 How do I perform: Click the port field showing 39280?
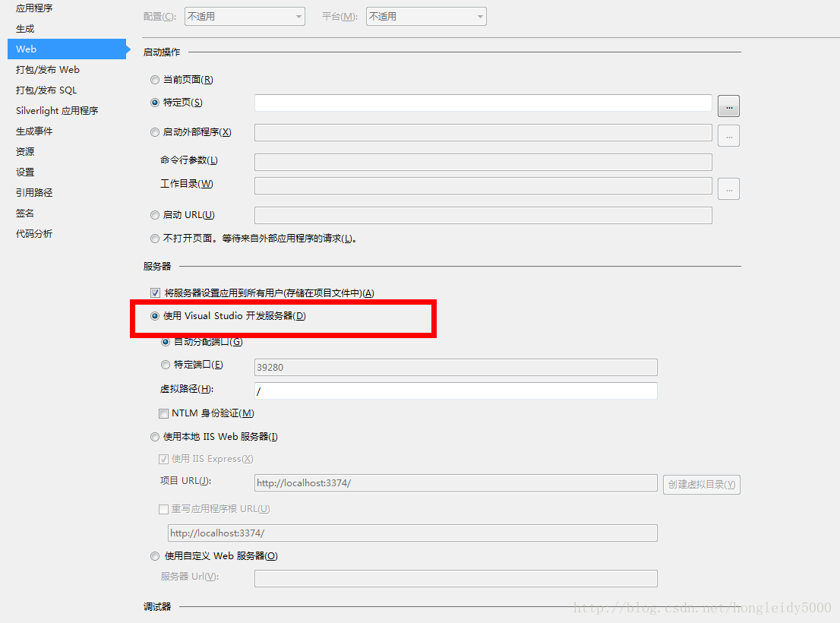(x=456, y=368)
